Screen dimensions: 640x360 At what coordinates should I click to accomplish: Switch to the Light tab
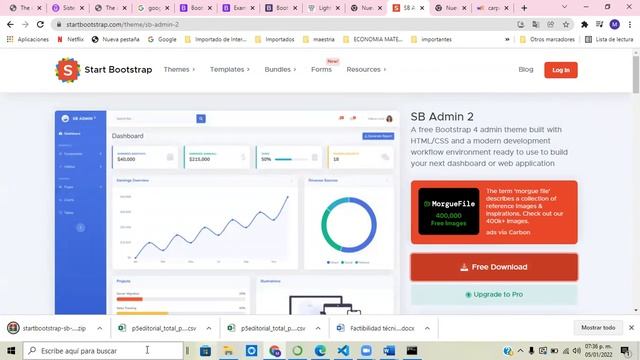pyautogui.click(x=324, y=8)
